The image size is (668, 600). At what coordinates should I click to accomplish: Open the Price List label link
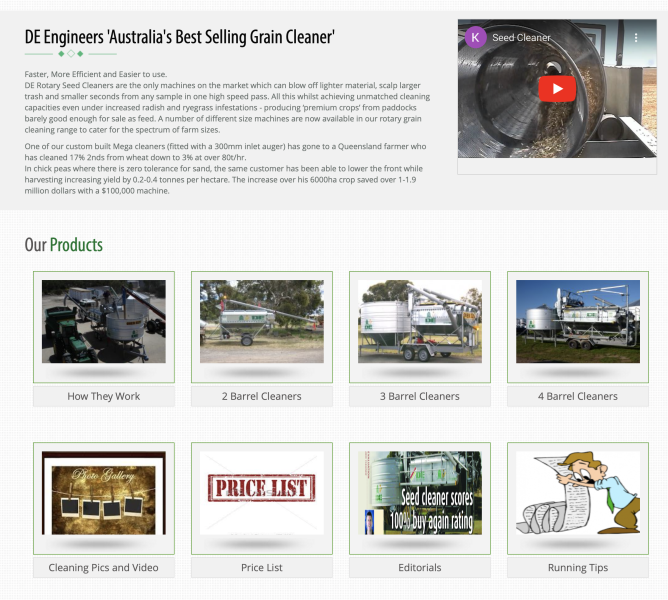pyautogui.click(x=262, y=567)
